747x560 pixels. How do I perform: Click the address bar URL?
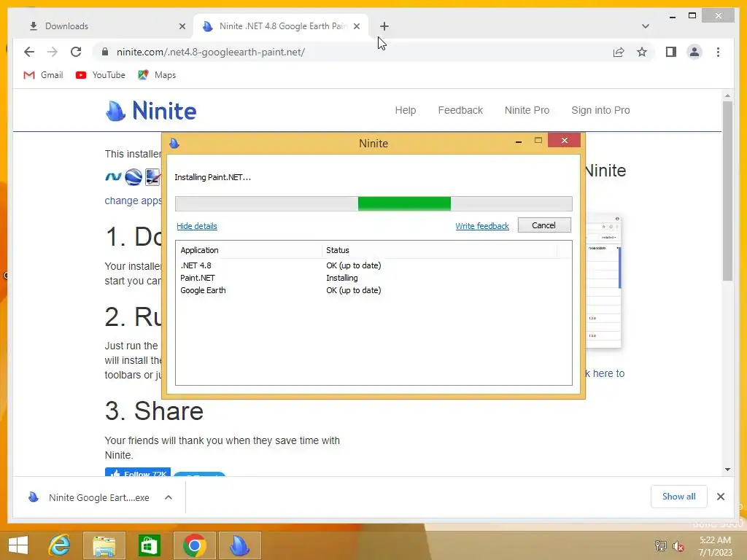211,52
